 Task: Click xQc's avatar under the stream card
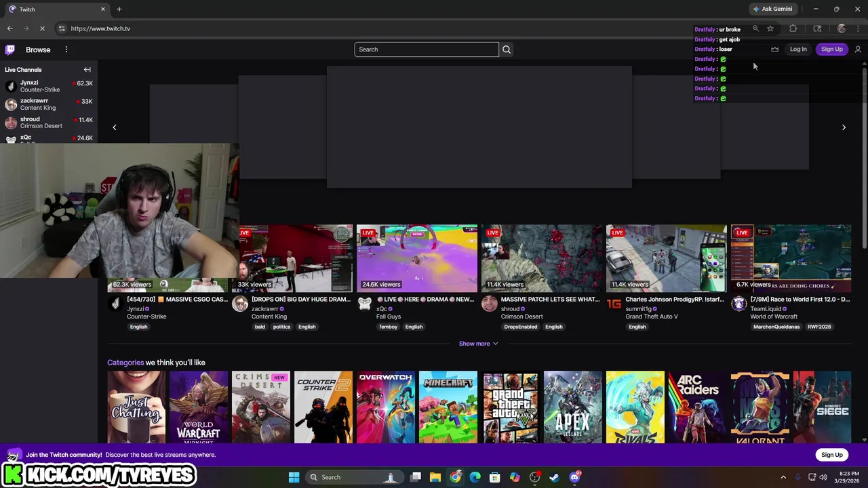[x=365, y=304]
